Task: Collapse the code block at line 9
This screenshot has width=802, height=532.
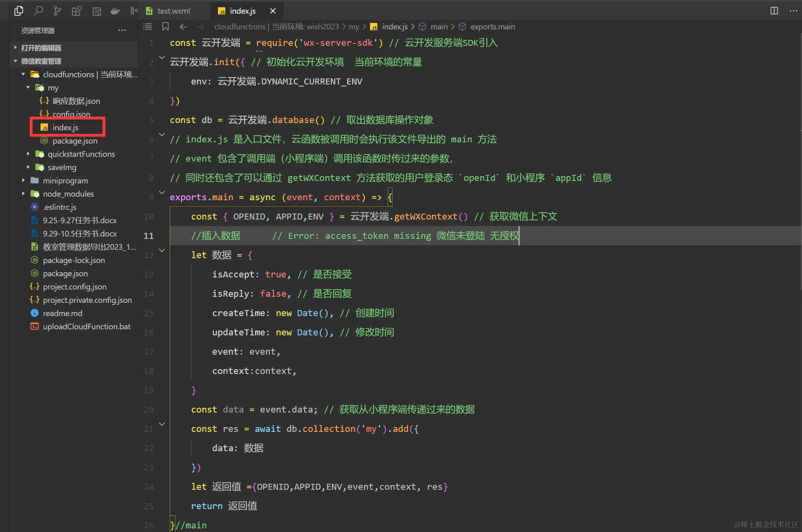Action: tap(162, 192)
